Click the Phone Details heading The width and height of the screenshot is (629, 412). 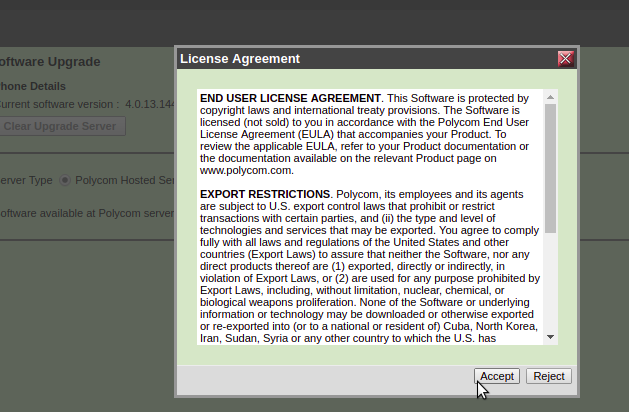pyautogui.click(x=32, y=86)
